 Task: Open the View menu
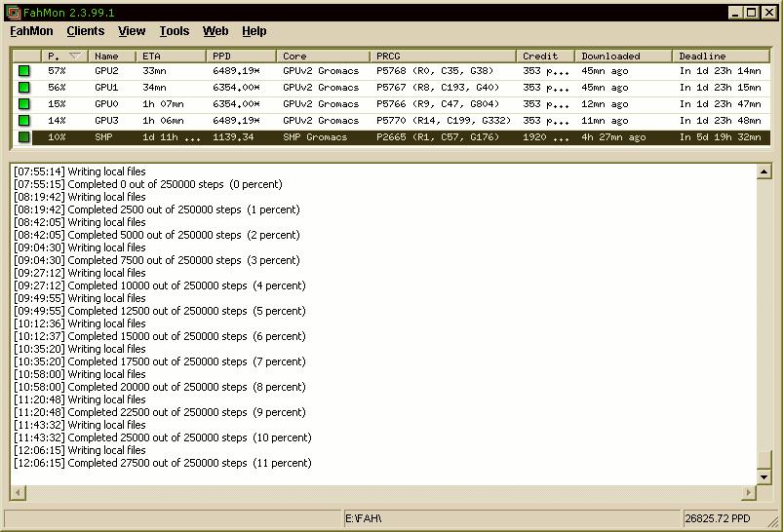click(x=132, y=31)
